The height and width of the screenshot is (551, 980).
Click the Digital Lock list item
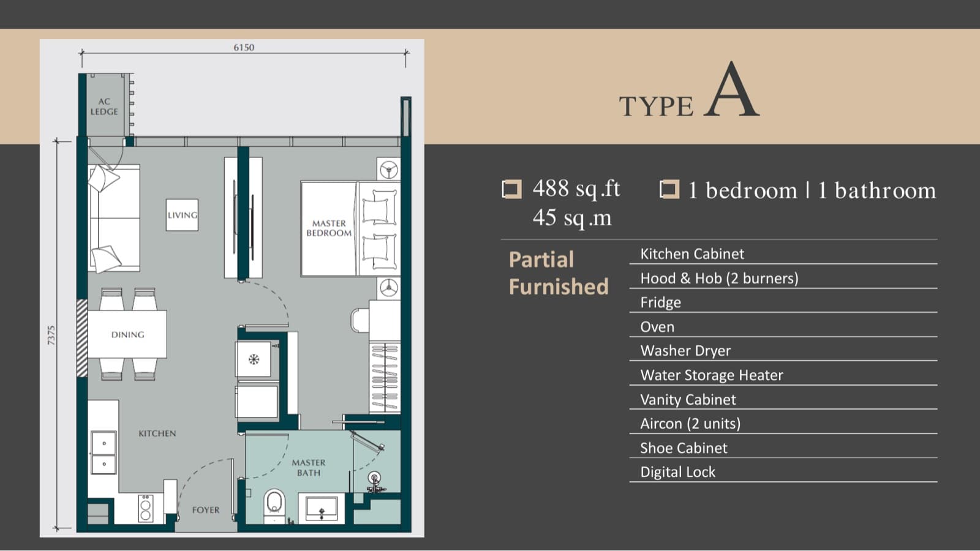(x=677, y=472)
